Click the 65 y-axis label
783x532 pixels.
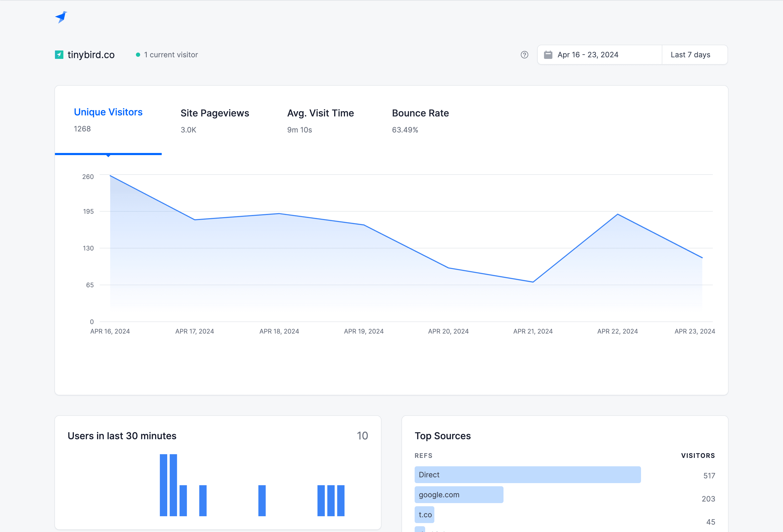coord(90,285)
